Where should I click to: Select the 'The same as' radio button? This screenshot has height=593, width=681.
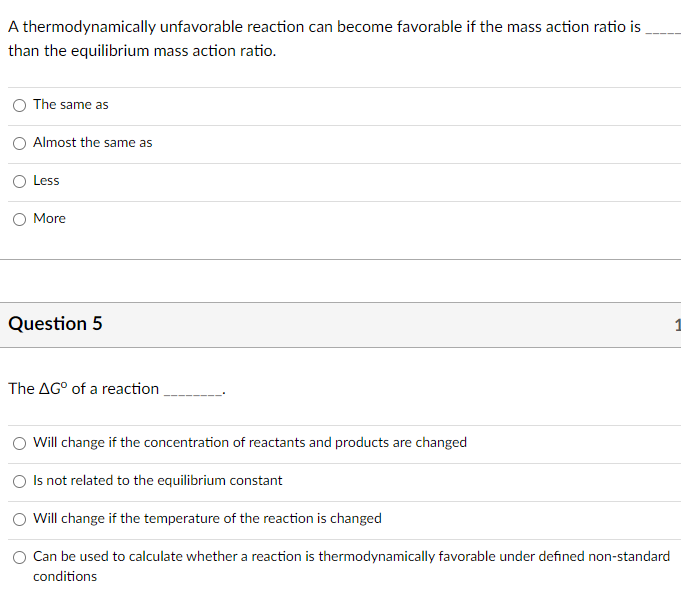[19, 105]
